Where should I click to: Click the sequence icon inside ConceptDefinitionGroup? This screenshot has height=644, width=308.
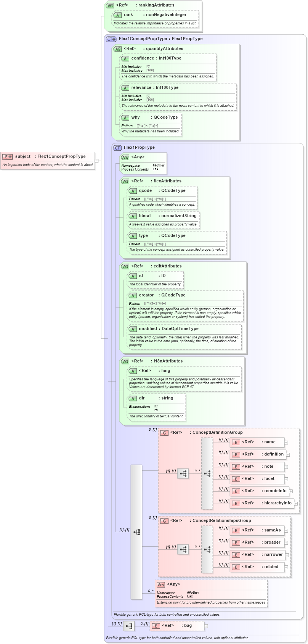point(183,473)
